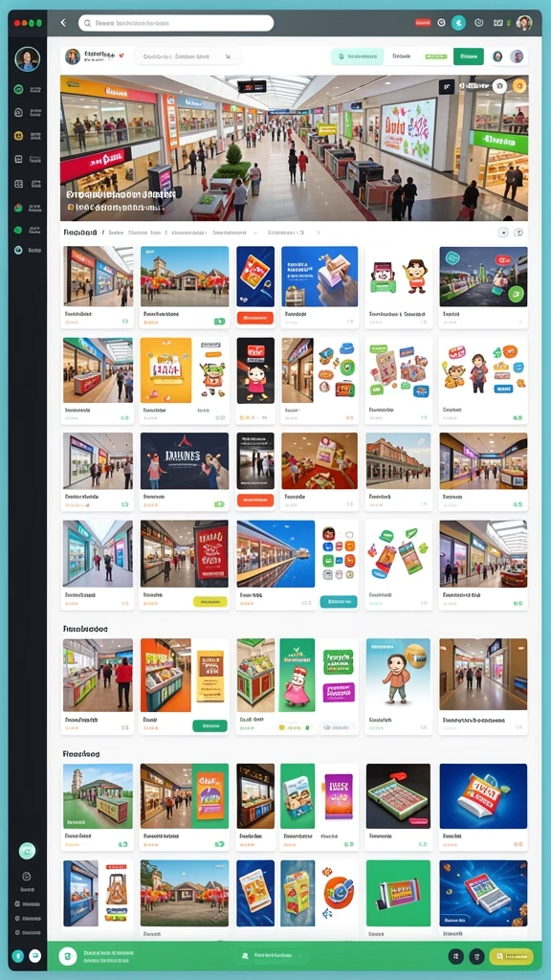Click the back arrow in the title bar
Screen dimensions: 551x980
(x=63, y=23)
